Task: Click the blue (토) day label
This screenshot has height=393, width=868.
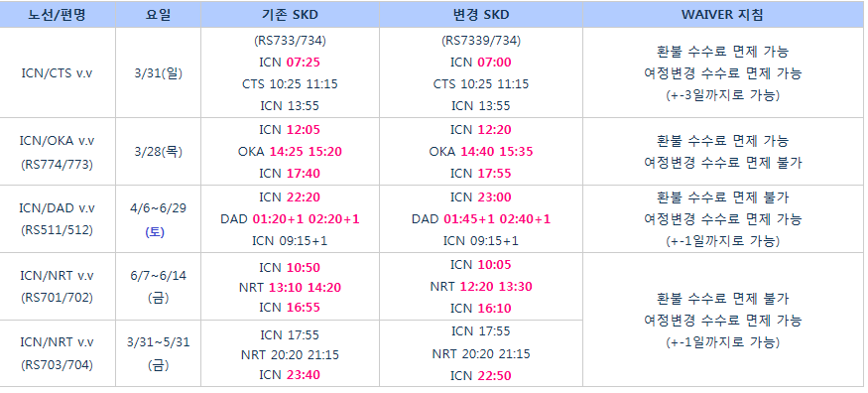Action: [x=155, y=232]
